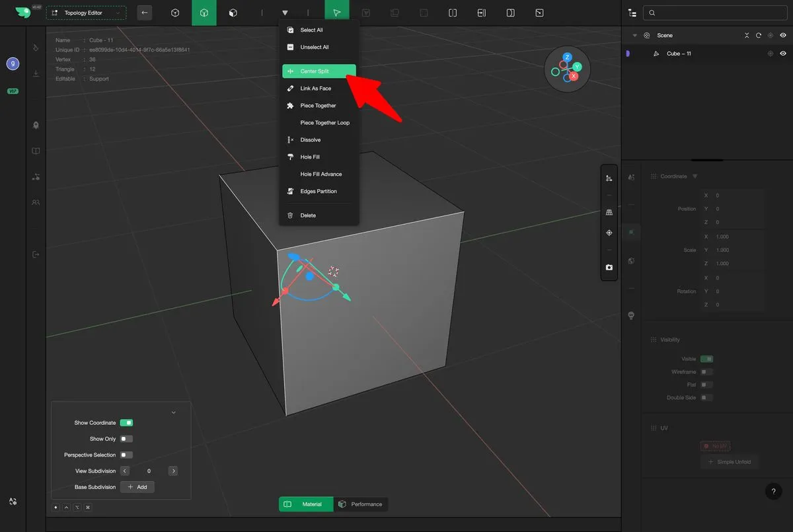
Task: Click the camera snapshot icon
Action: tap(609, 268)
